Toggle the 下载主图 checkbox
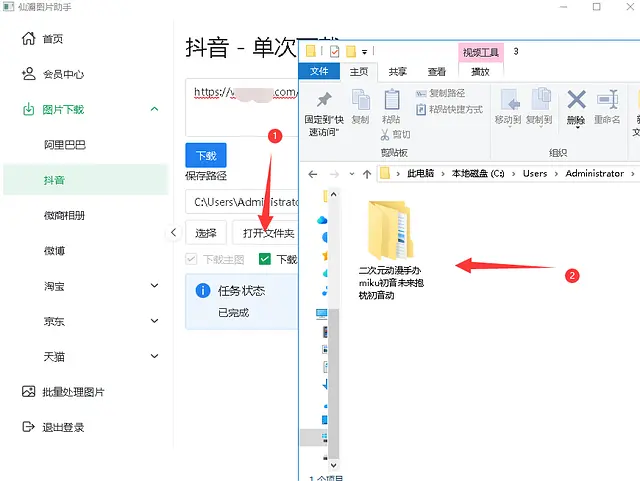The height and width of the screenshot is (481, 640). [x=191, y=259]
